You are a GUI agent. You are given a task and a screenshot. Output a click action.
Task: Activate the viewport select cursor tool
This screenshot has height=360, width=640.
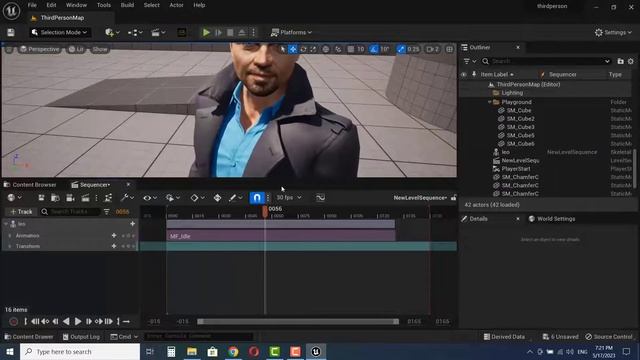click(283, 49)
